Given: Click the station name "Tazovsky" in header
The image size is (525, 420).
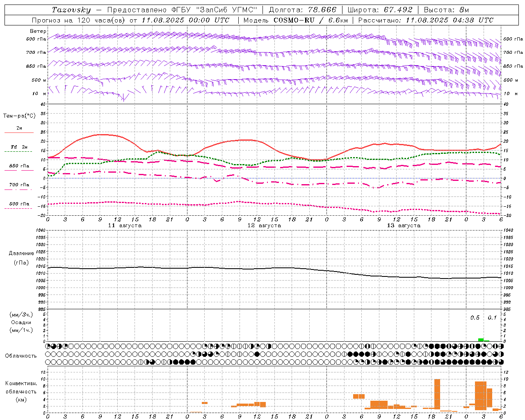Looking at the screenshot, I should tap(71, 10).
